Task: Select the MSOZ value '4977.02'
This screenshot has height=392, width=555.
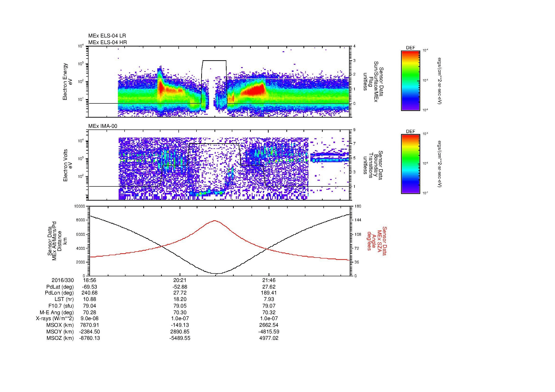Action: click(x=269, y=338)
